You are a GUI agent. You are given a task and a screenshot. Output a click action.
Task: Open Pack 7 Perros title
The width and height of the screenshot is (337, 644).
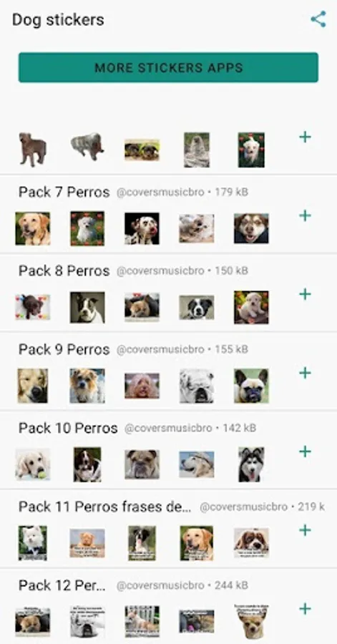pos(64,192)
